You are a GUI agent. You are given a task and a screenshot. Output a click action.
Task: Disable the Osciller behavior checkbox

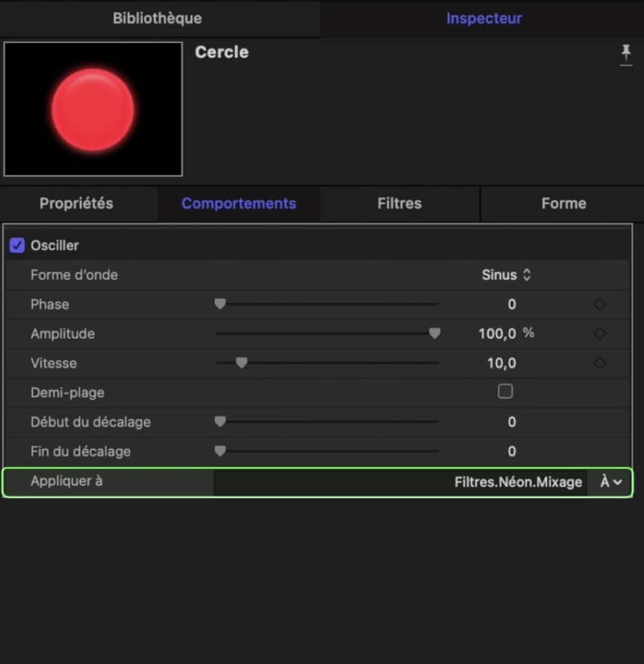pos(18,245)
